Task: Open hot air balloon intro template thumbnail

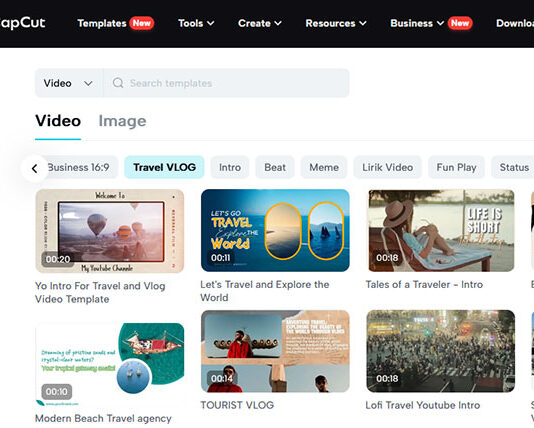Action: point(110,231)
